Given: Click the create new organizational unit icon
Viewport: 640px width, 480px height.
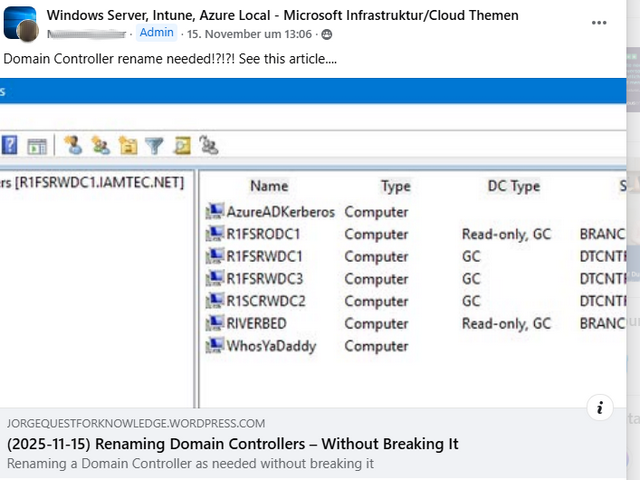Looking at the screenshot, I should coord(128,145).
